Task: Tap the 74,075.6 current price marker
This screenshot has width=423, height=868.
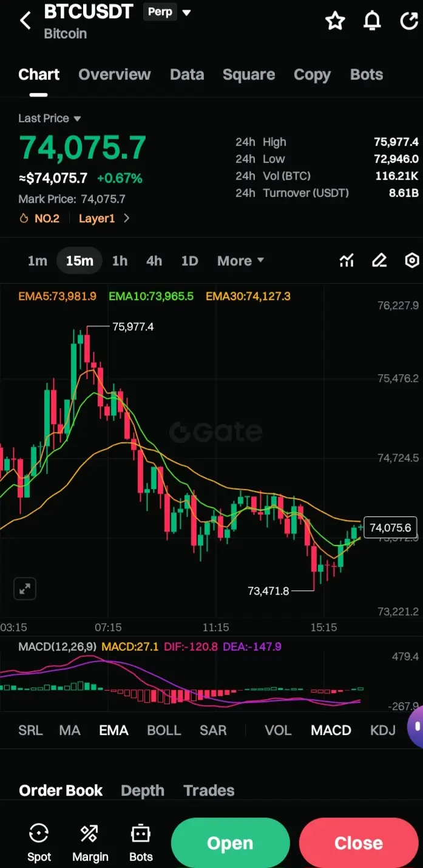Action: 390,527
